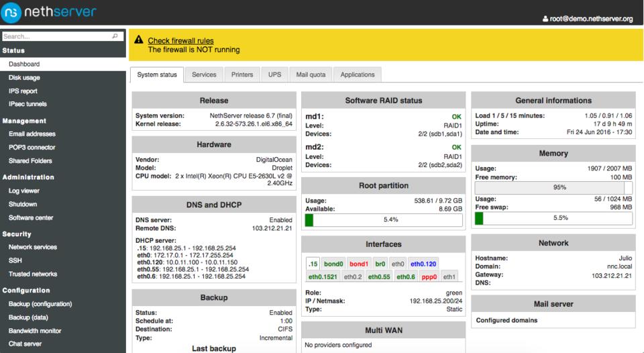Select the bond1 interface tab
Screen dimensions: 644x353
click(359, 264)
